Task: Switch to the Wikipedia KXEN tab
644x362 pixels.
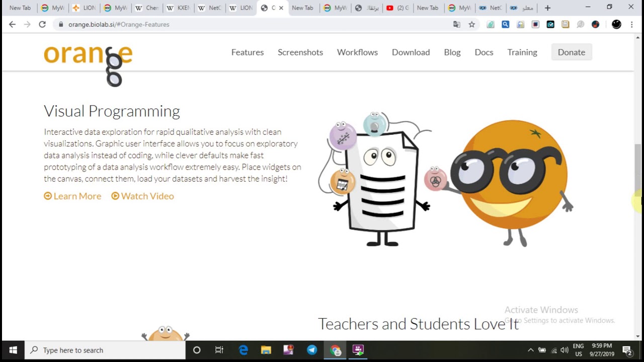Action: (178, 8)
